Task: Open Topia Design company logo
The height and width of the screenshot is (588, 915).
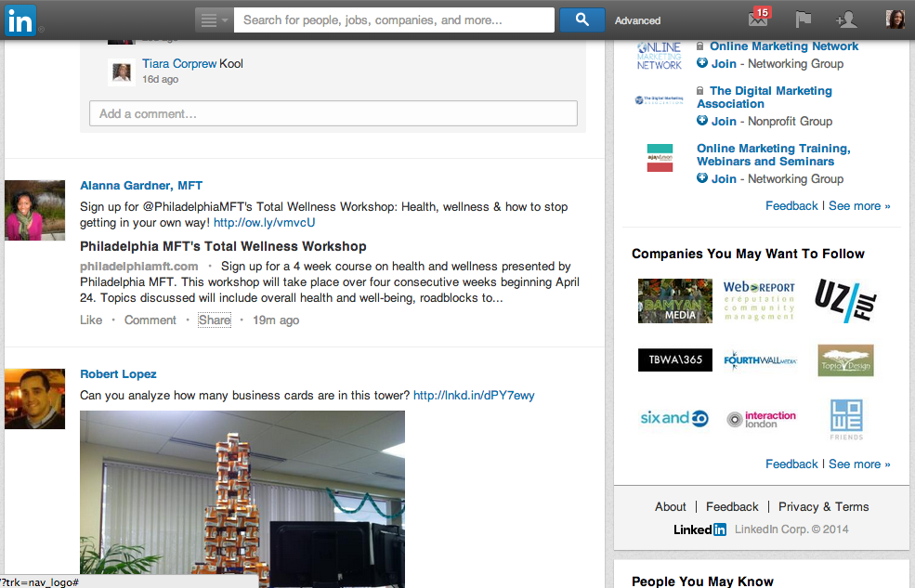Action: (846, 359)
